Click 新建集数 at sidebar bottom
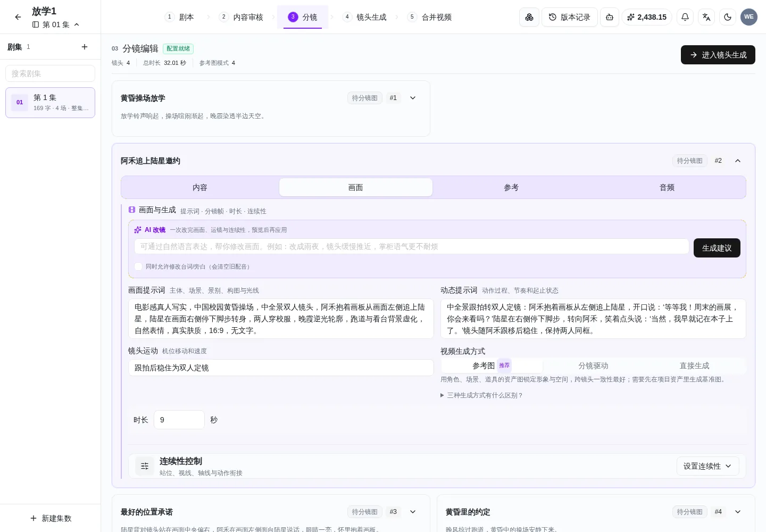The width and height of the screenshot is (766, 532). click(x=51, y=518)
